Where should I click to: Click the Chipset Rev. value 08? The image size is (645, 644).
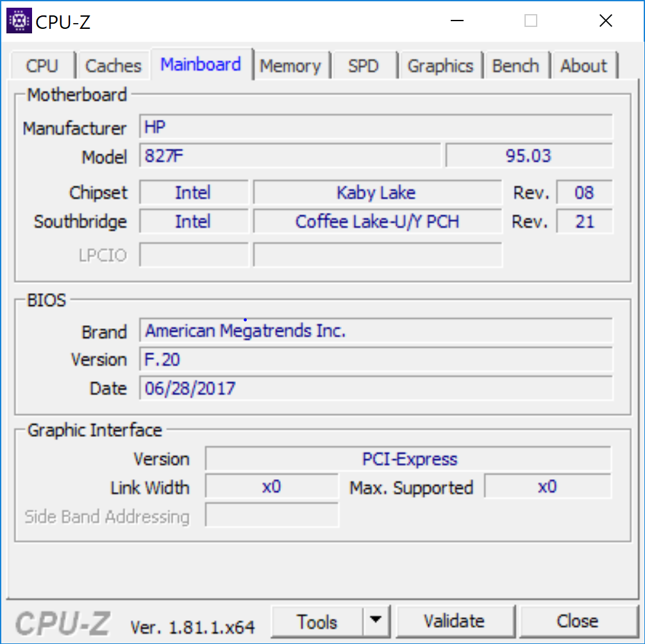585,192
